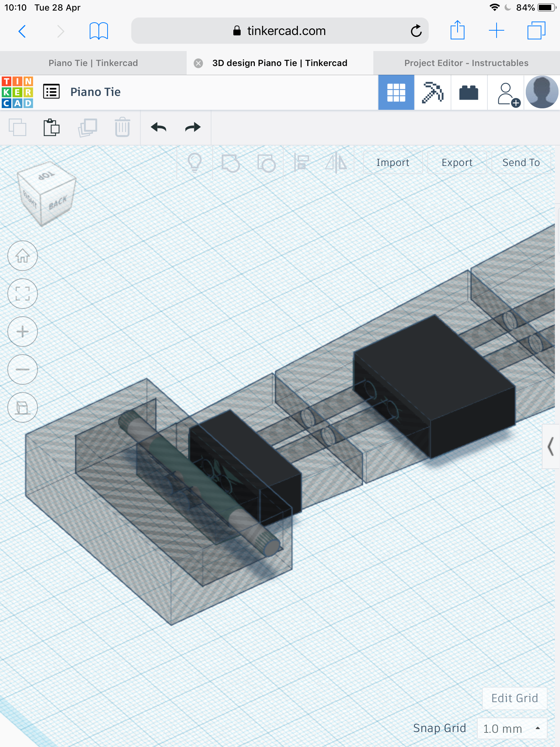
Task: Go back with Safari's back arrow
Action: tap(22, 31)
